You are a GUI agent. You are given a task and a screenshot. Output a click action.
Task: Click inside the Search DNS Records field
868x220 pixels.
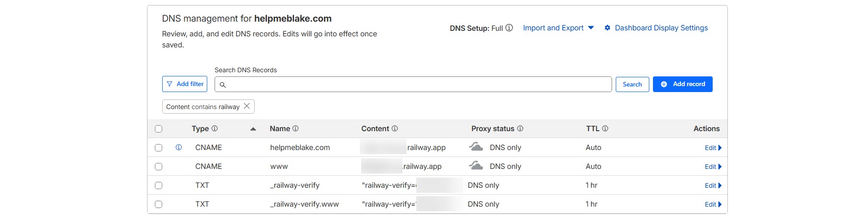(x=413, y=84)
